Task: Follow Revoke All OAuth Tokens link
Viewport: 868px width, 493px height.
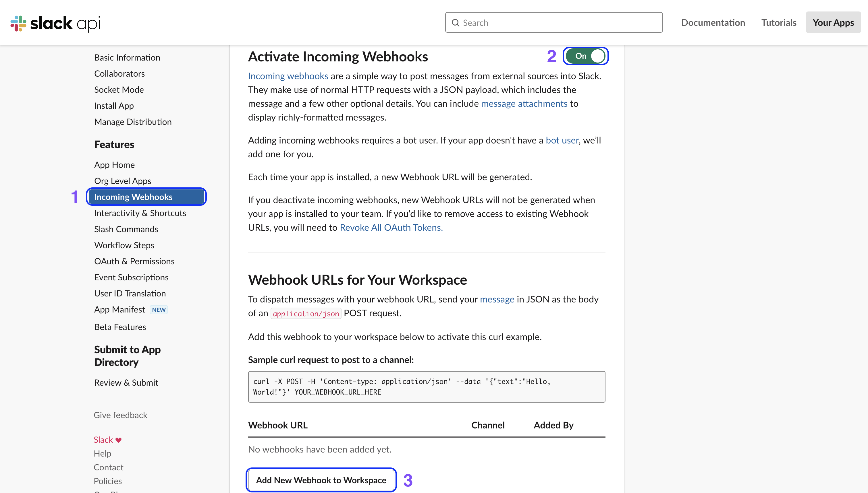Action: [391, 228]
